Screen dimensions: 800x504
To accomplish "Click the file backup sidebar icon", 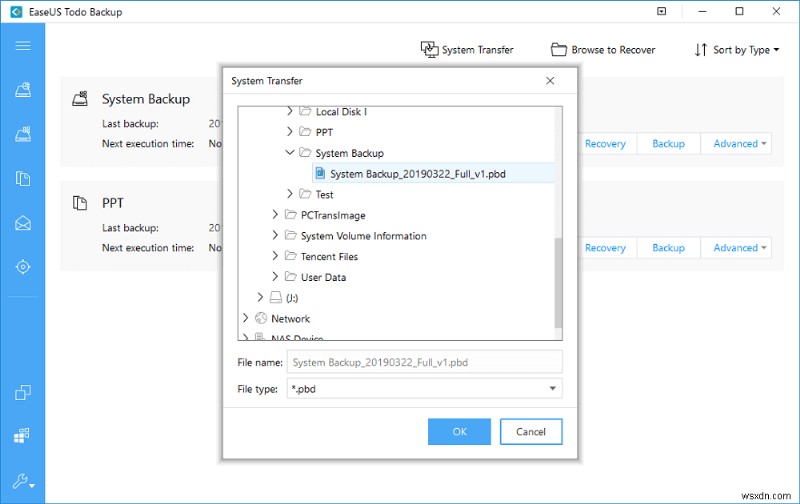I will pos(22,179).
